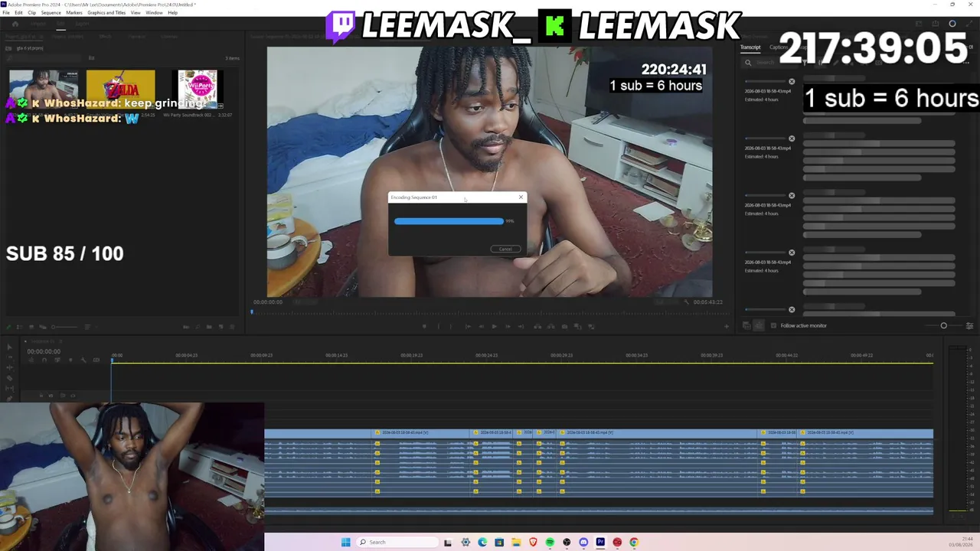Open the Graphics and Titles menu

(106, 13)
